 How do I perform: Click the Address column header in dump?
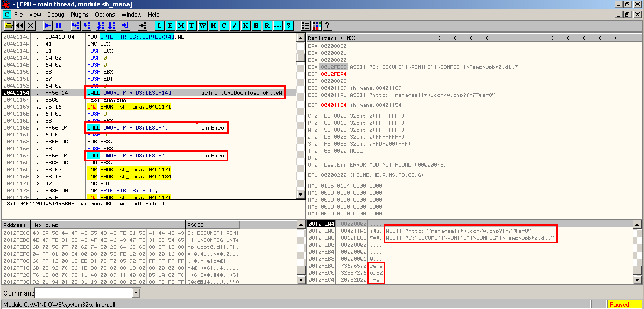tap(15, 225)
